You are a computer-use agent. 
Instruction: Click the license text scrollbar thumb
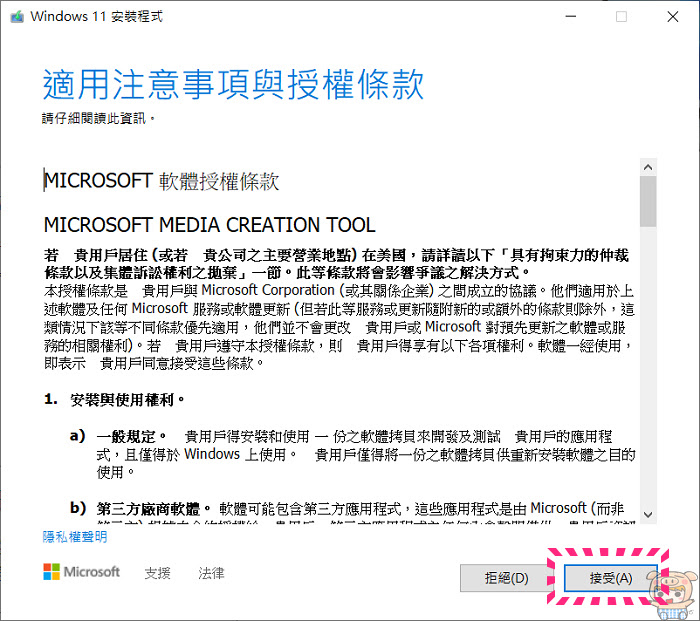coord(648,201)
